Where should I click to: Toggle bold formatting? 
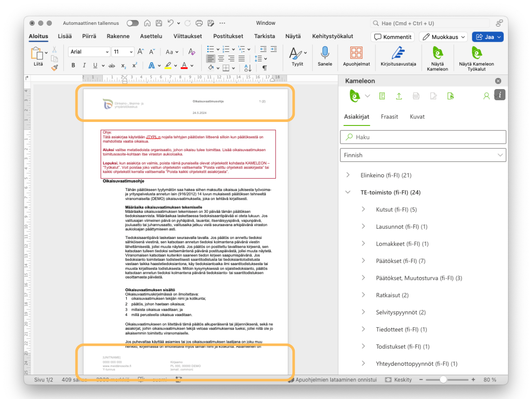73,66
